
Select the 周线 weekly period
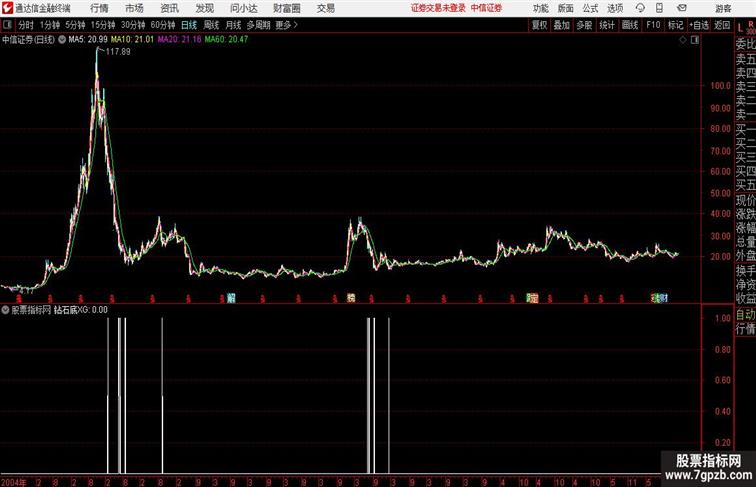[211, 25]
